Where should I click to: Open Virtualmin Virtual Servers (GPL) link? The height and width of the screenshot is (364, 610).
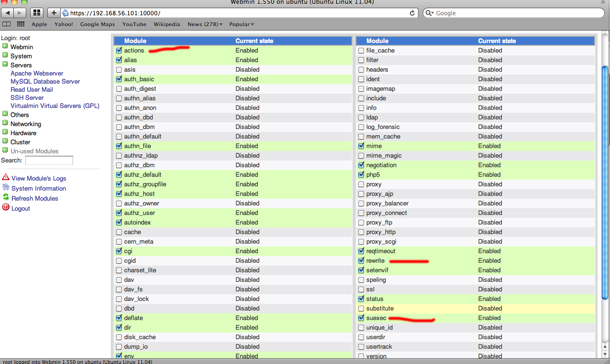coord(55,106)
